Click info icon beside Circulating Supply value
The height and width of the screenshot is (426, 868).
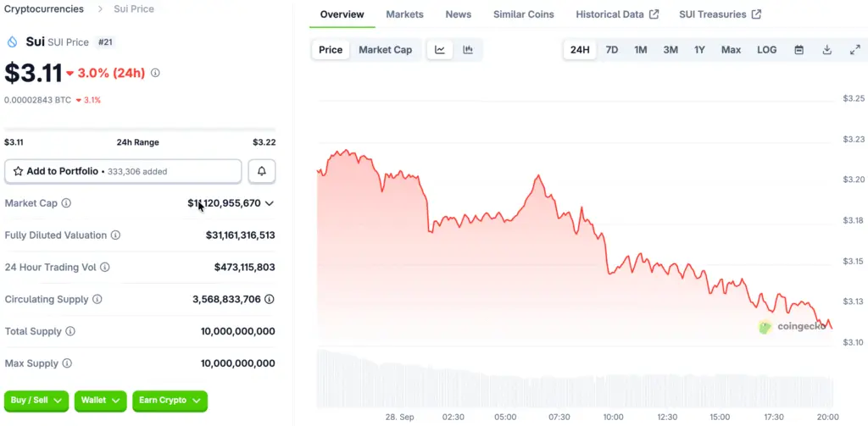pos(270,300)
